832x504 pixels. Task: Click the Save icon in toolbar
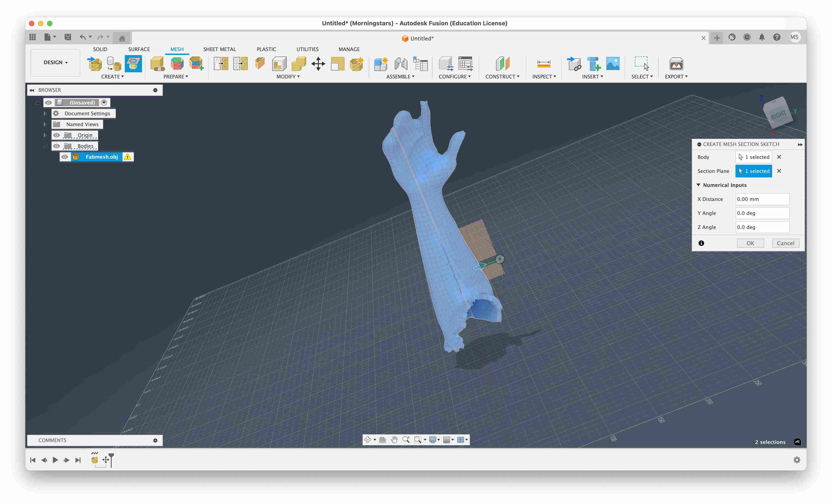(68, 37)
